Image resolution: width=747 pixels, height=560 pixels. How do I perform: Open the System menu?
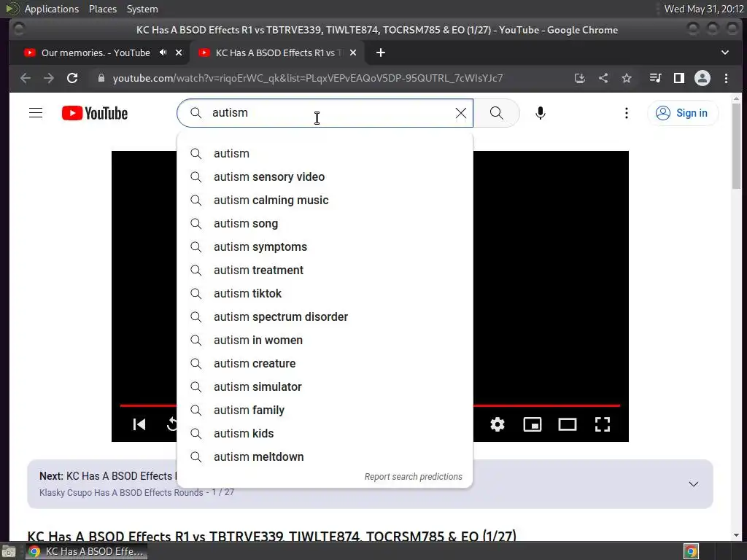click(142, 9)
